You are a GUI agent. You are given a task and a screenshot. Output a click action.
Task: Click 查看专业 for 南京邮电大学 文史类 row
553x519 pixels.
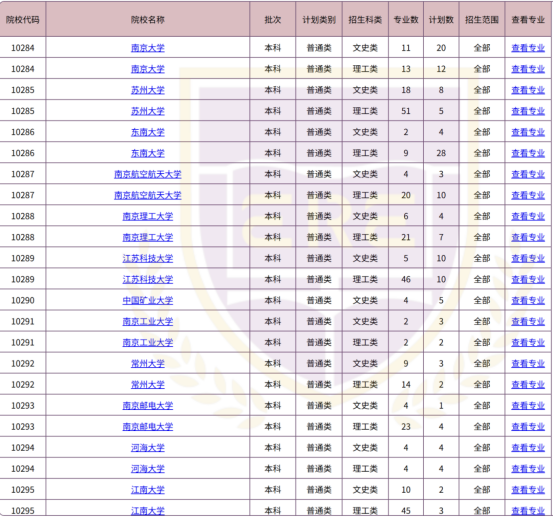(x=528, y=405)
